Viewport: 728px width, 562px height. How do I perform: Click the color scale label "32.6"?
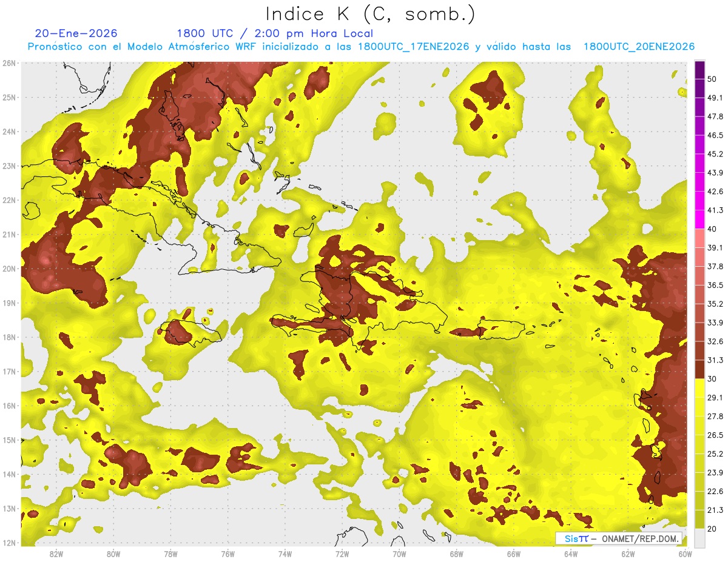715,341
